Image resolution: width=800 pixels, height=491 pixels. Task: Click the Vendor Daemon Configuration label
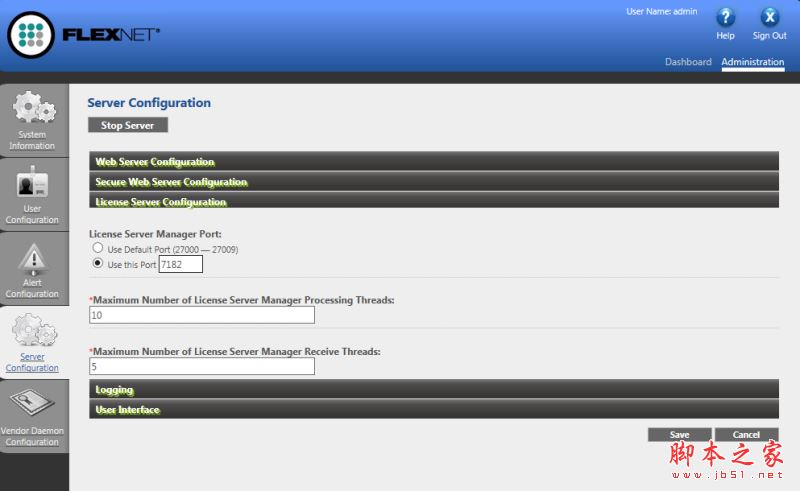(32, 436)
